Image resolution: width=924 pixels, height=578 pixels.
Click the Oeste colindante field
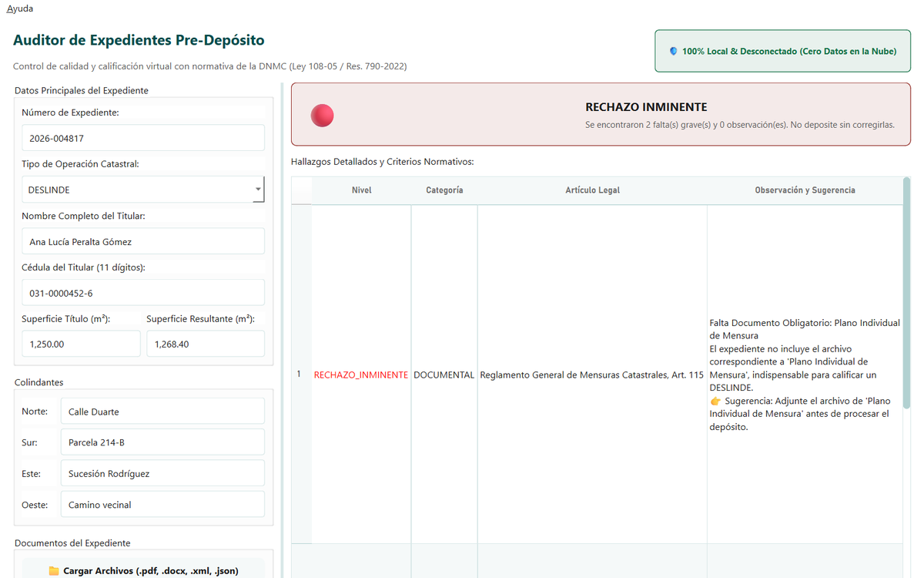pos(162,505)
